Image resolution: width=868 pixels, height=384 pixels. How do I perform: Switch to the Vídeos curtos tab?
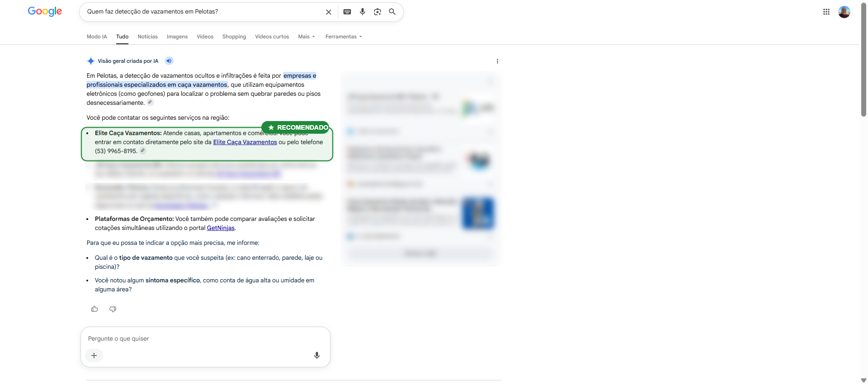(x=272, y=37)
